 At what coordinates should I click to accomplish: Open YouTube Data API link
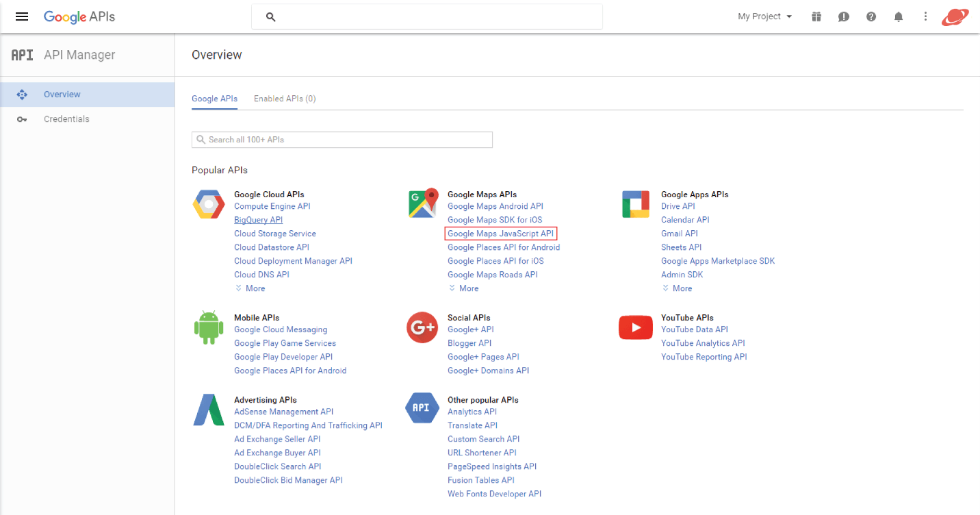695,329
